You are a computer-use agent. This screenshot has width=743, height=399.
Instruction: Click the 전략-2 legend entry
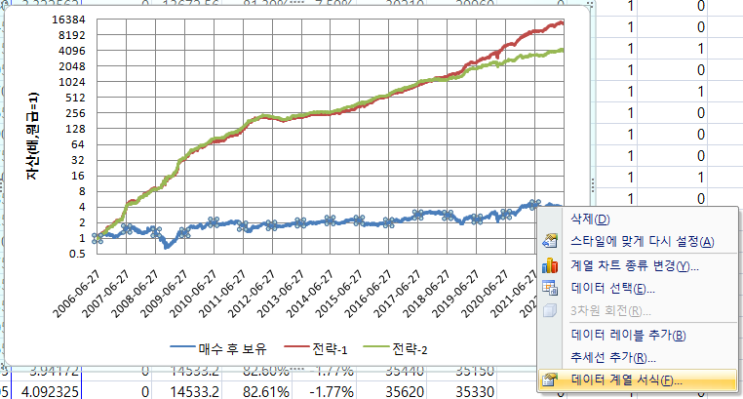tap(395, 349)
